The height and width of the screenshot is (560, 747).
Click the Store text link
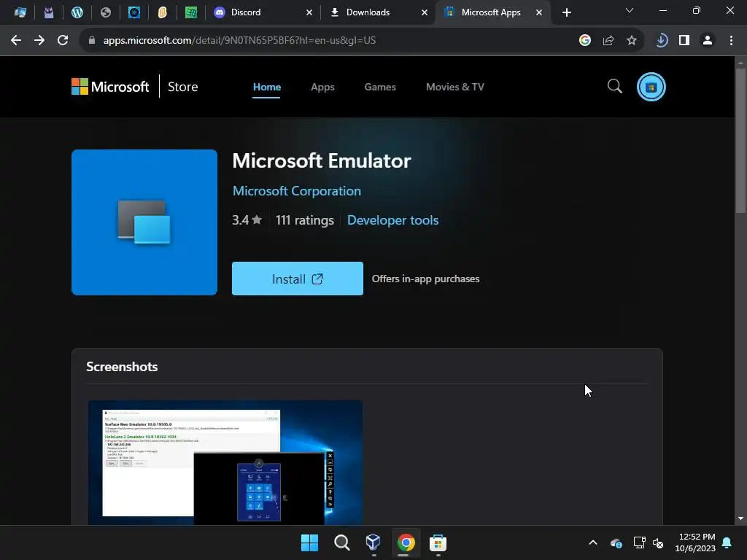pyautogui.click(x=182, y=87)
